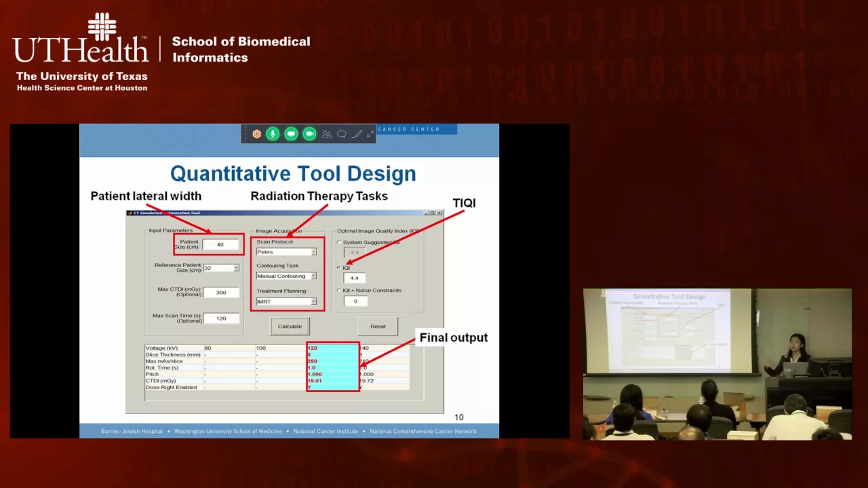Click the CTDI (mGy) row label

[x=161, y=381]
